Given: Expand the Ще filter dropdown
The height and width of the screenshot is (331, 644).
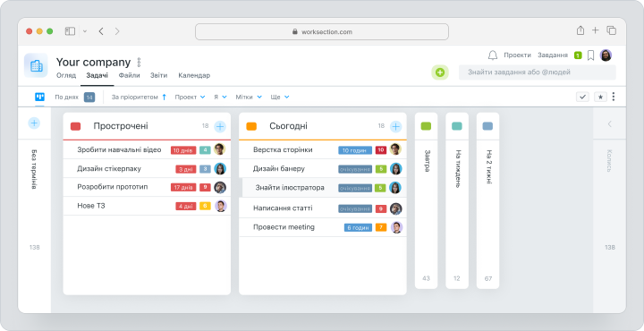Looking at the screenshot, I should coord(280,97).
